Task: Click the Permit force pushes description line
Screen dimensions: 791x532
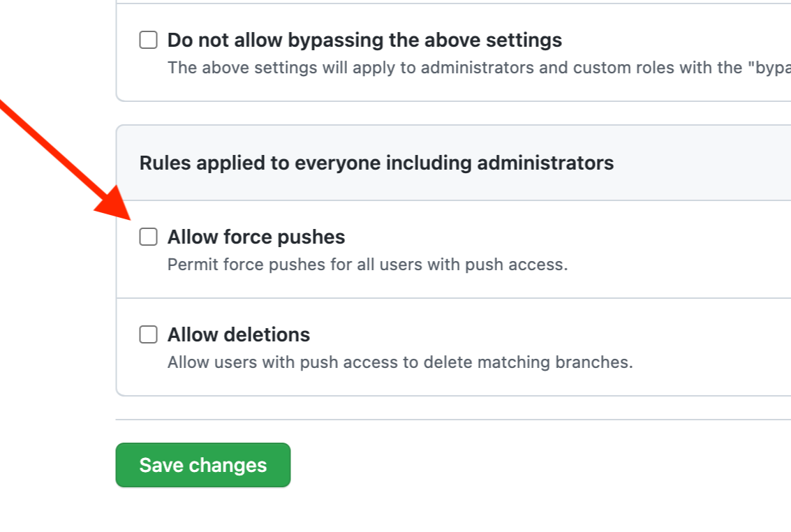Action: coord(368,265)
